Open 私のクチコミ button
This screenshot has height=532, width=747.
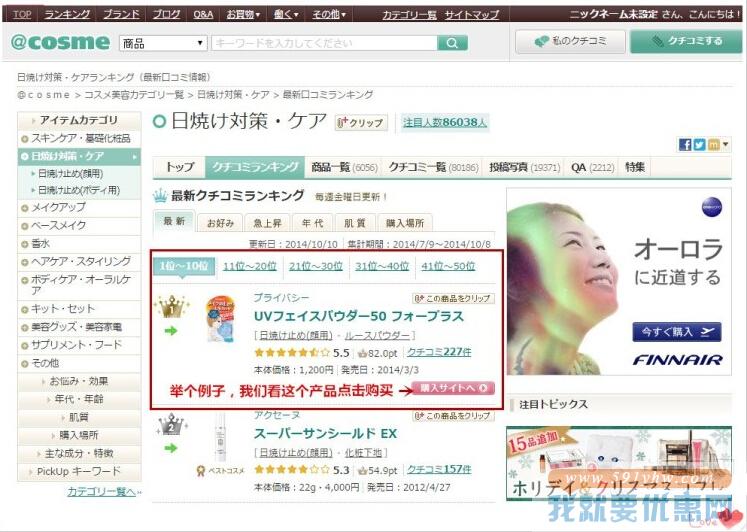(570, 42)
